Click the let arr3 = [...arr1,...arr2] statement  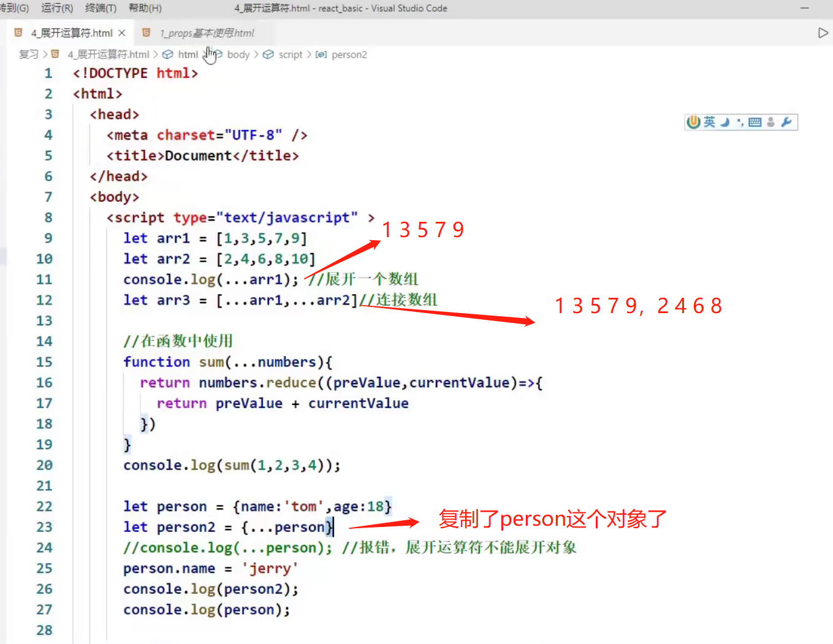(x=240, y=300)
